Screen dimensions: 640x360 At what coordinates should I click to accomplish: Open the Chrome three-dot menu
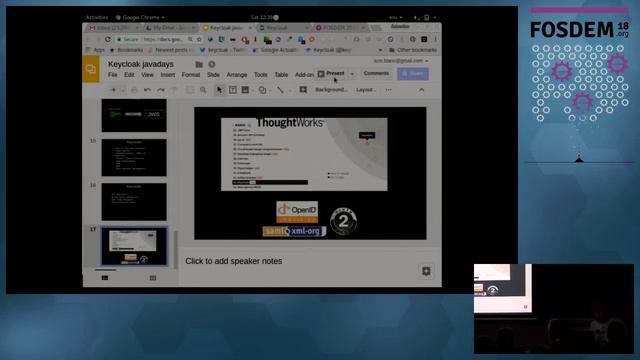(x=436, y=40)
